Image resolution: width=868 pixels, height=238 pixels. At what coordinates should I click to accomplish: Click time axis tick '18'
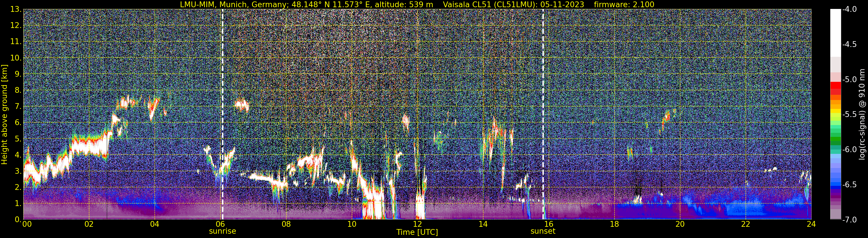click(614, 224)
